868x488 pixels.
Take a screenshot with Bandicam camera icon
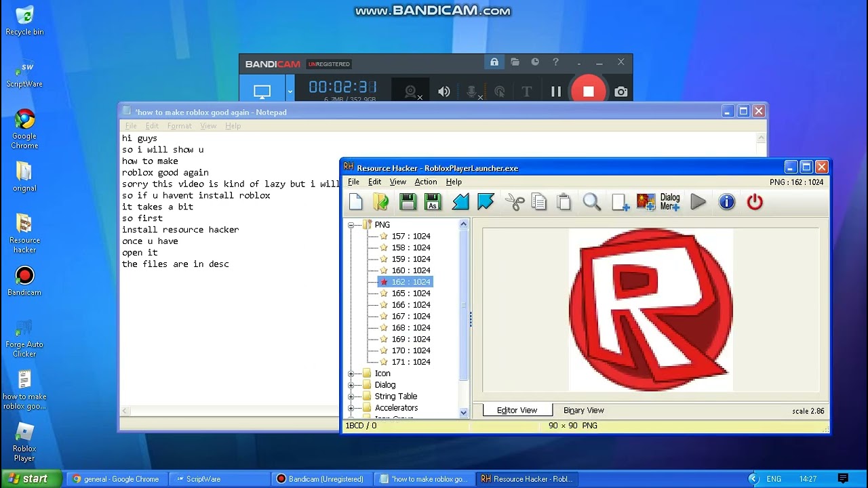tap(620, 91)
